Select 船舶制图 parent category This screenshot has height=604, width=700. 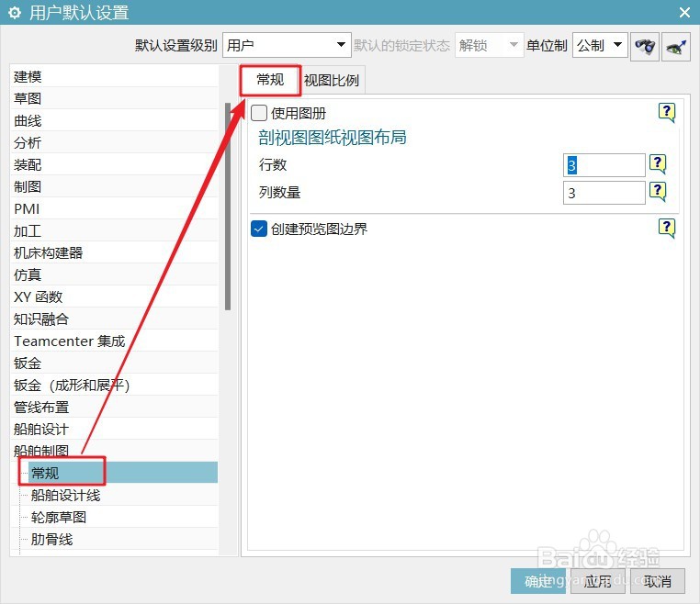coord(114,452)
